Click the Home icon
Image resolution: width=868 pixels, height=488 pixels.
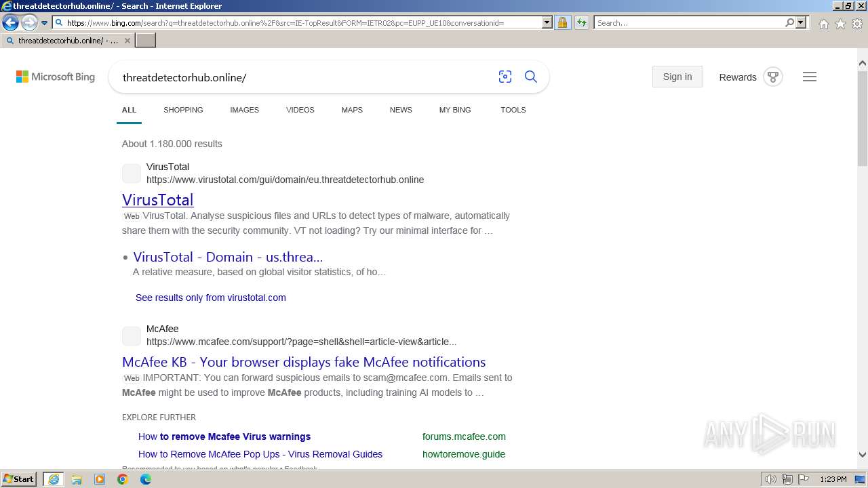823,24
